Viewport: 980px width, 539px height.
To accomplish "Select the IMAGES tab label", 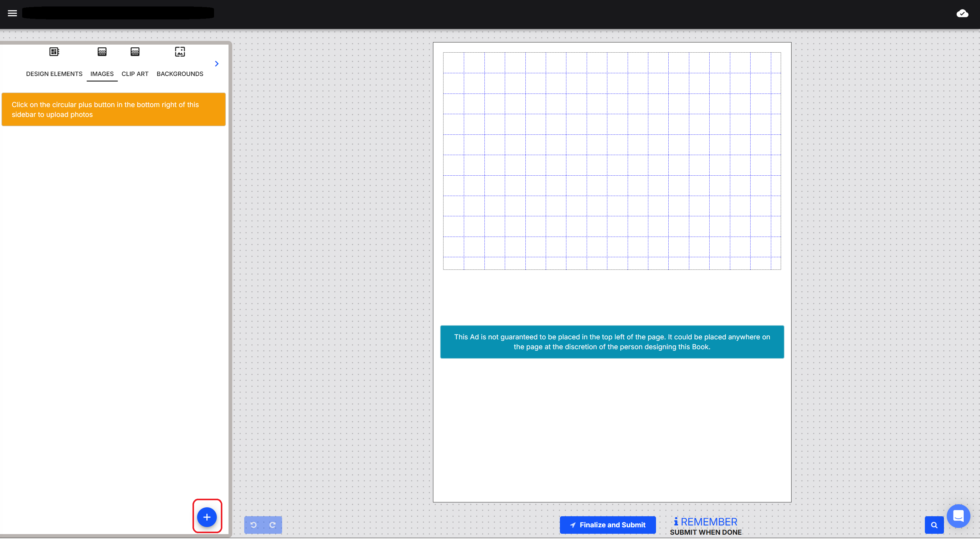I will [102, 74].
